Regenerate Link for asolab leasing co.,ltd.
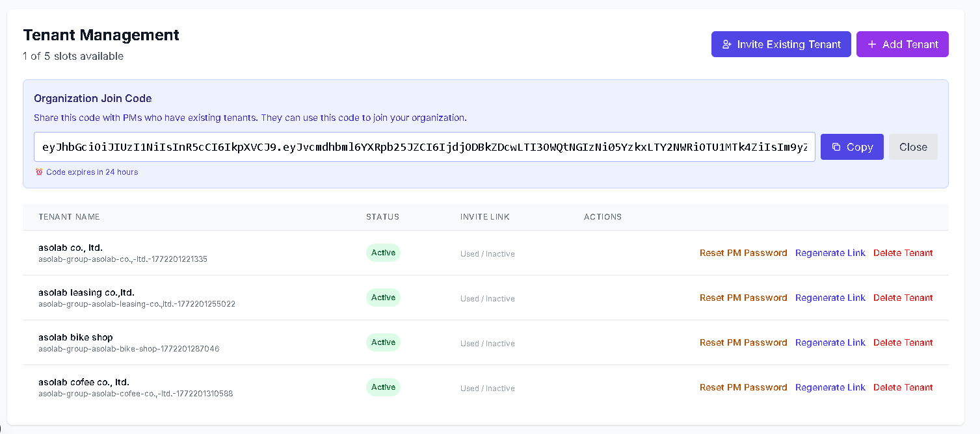980x434 pixels. click(x=830, y=298)
